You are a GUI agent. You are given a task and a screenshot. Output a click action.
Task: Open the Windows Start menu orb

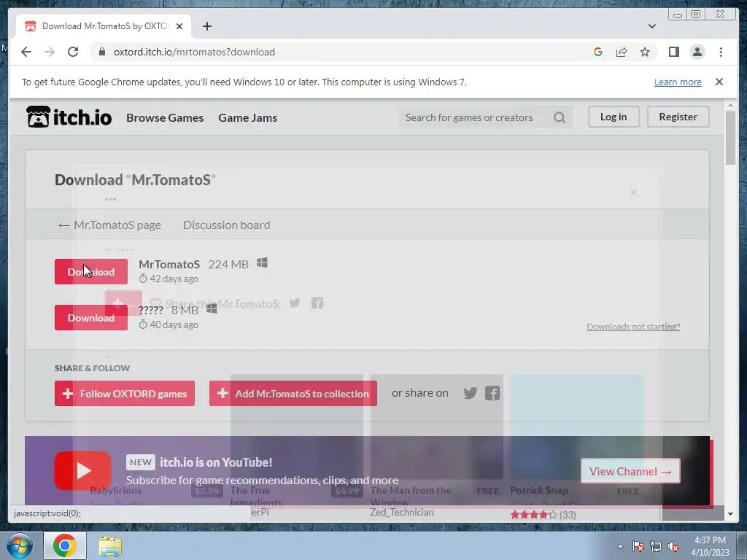click(x=20, y=545)
